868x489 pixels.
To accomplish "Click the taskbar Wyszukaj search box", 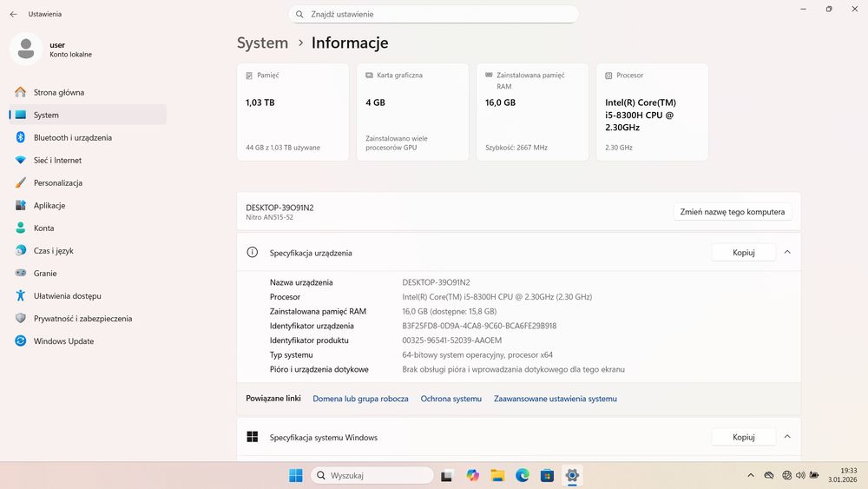I will (x=372, y=475).
